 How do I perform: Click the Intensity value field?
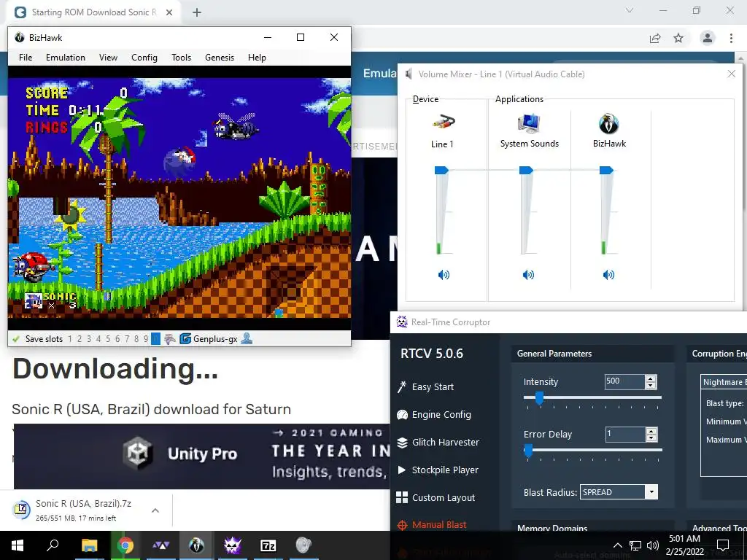624,381
